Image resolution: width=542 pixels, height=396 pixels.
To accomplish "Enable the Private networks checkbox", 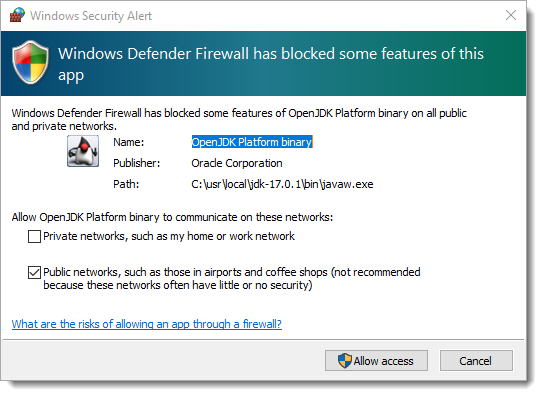I will (x=34, y=237).
